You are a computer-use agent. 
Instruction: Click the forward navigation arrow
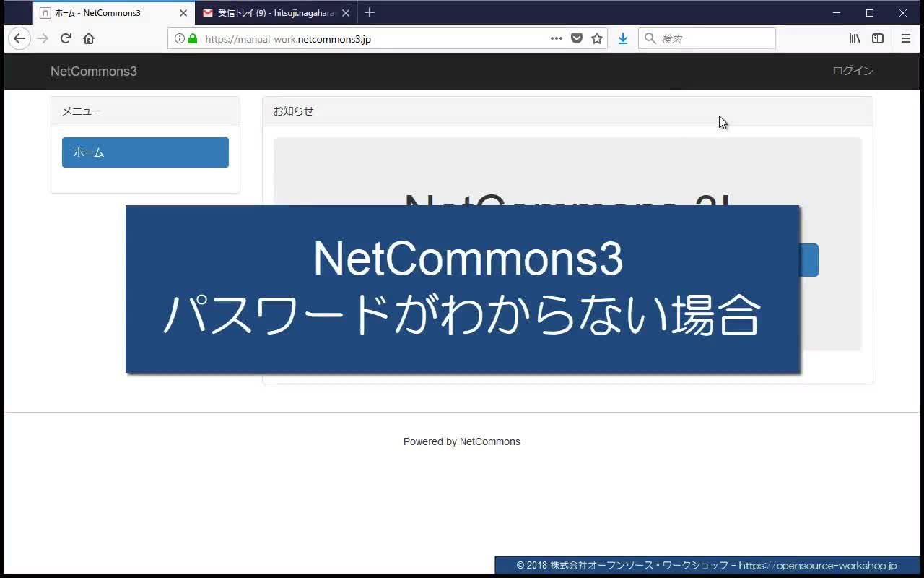pyautogui.click(x=43, y=38)
